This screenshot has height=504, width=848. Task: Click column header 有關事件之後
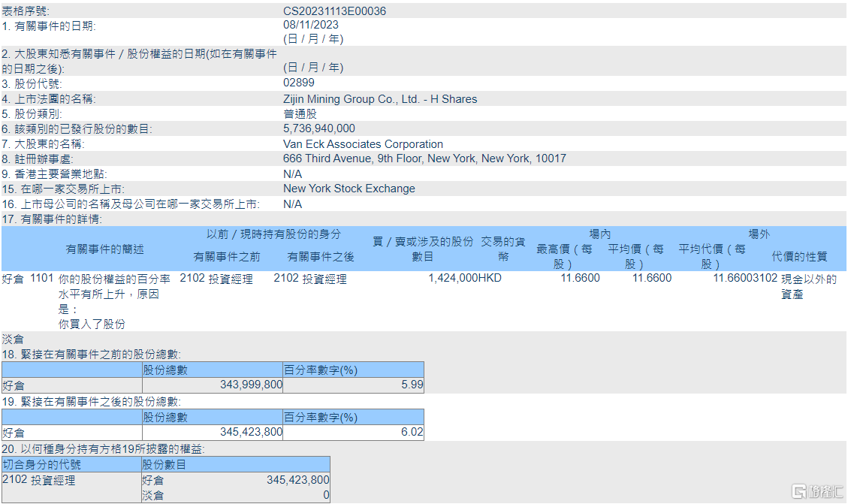pyautogui.click(x=320, y=257)
